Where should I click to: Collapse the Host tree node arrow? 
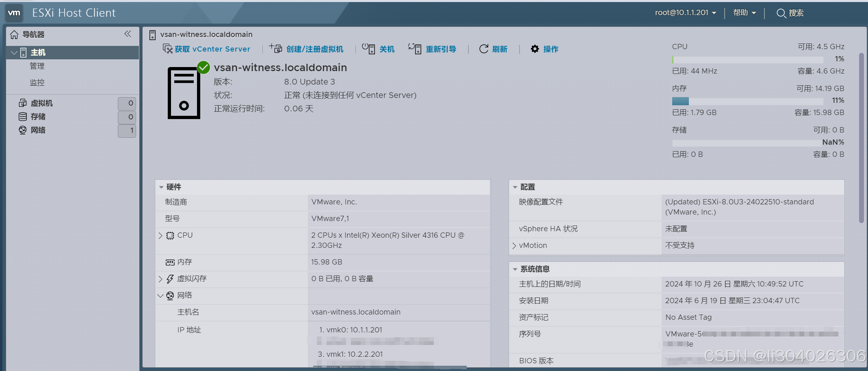coord(14,53)
